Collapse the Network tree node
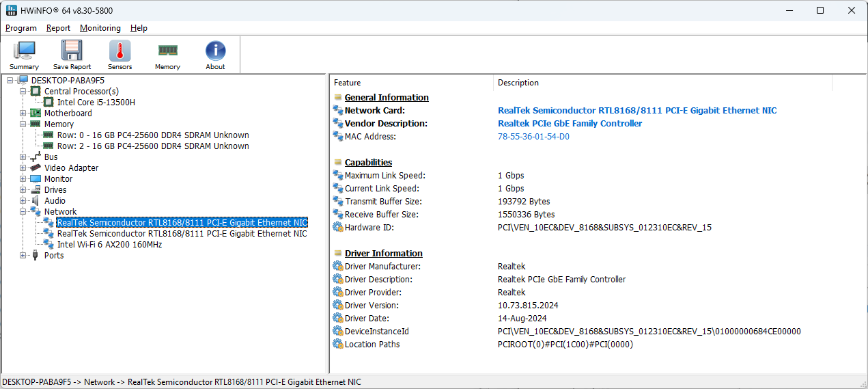 [23, 211]
